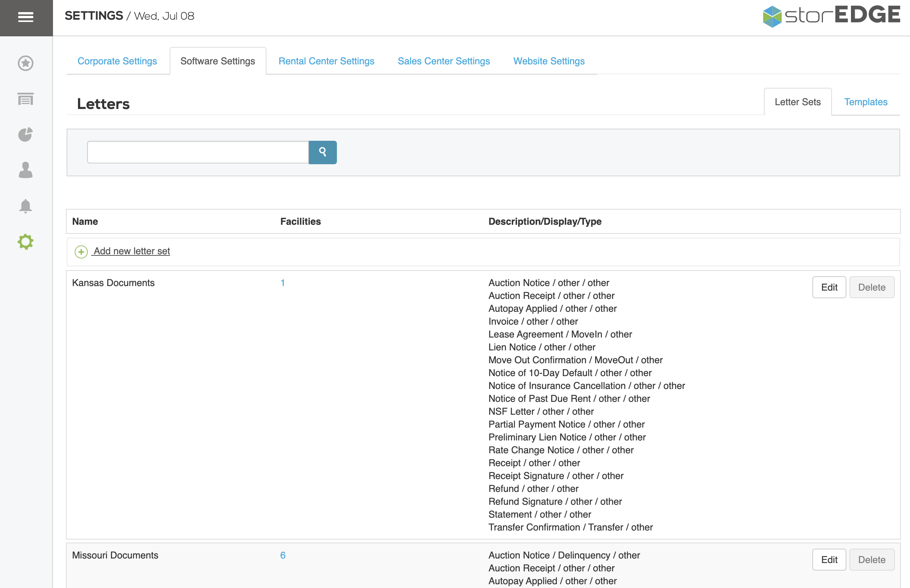Switch to Rental Center Settings tab
Image resolution: width=910 pixels, height=588 pixels.
coord(326,60)
